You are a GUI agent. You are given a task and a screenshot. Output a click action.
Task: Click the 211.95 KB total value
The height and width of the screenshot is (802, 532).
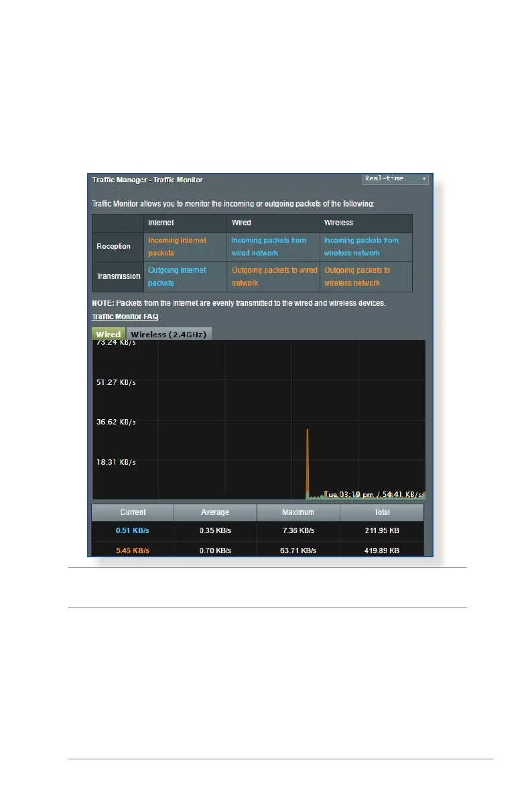pos(382,530)
